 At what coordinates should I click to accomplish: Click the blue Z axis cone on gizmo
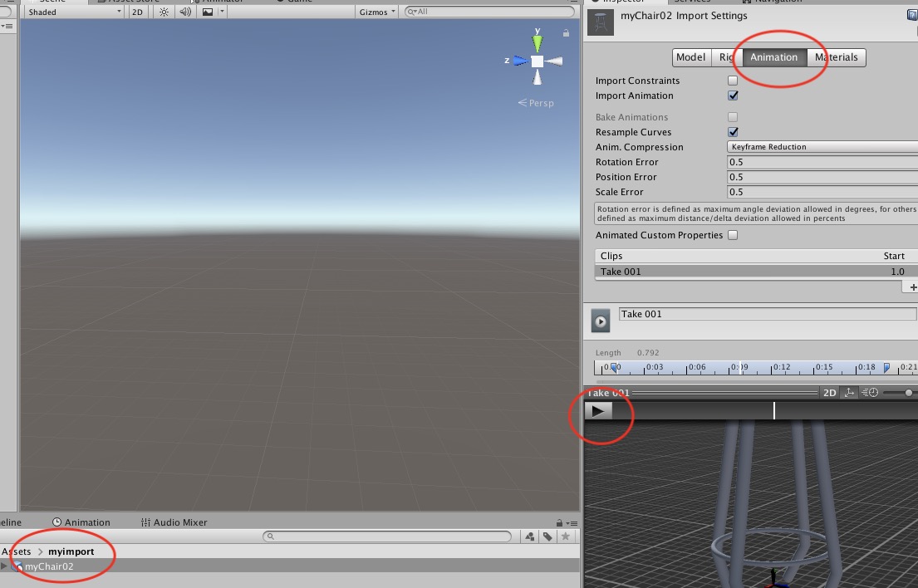[x=520, y=61]
